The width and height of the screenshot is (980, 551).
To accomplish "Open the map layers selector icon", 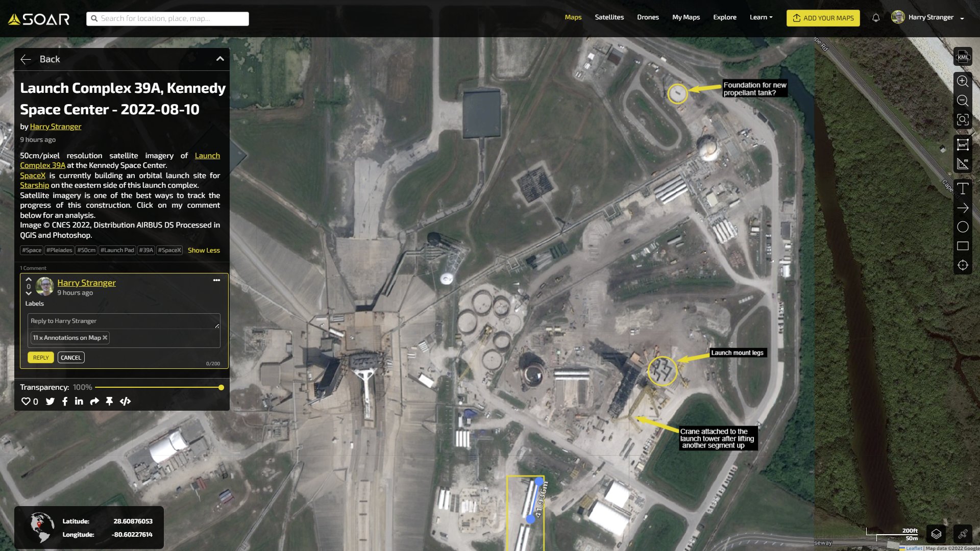I will point(936,534).
